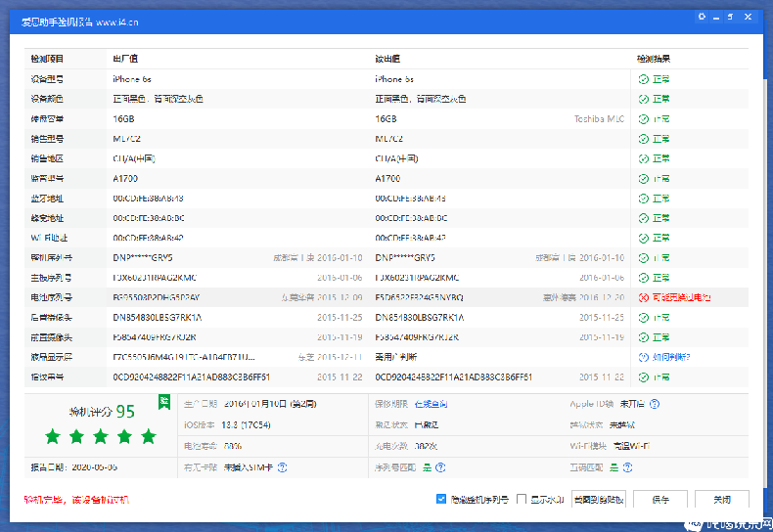Click 检测项目 column header
Viewport: 773px width, 532px height.
47,59
